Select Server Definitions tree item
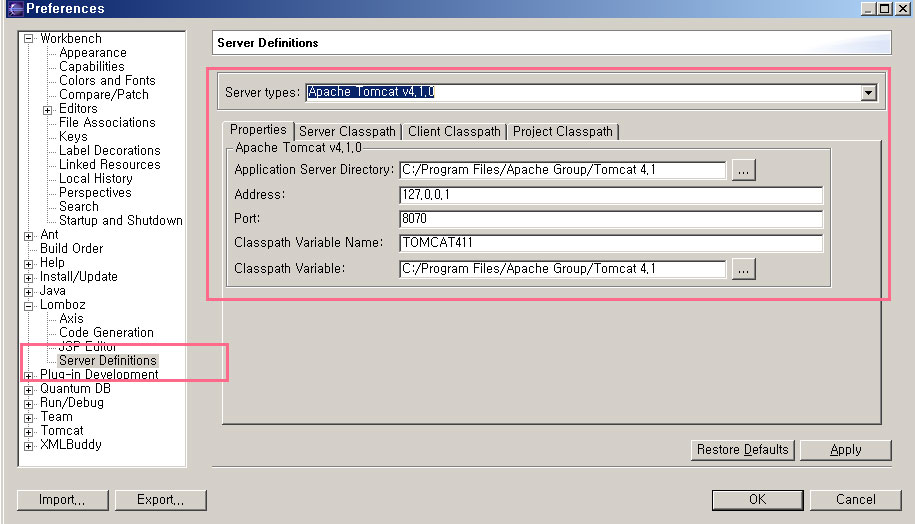 pos(108,361)
